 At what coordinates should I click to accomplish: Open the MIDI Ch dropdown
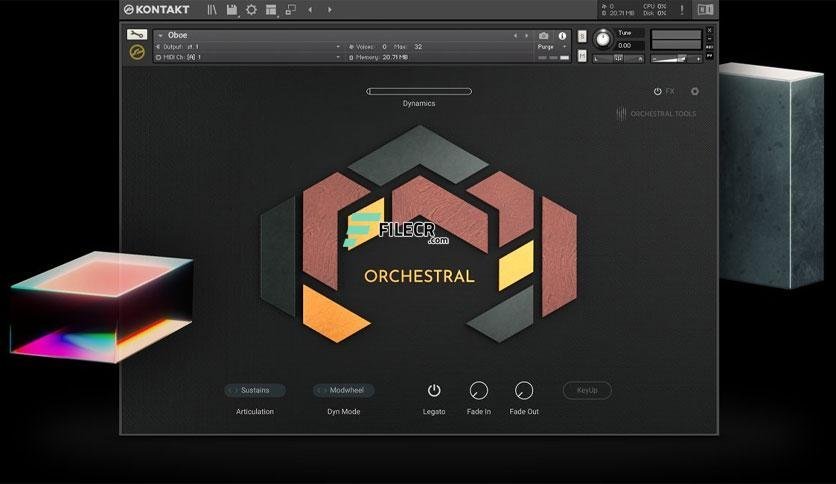(x=248, y=57)
